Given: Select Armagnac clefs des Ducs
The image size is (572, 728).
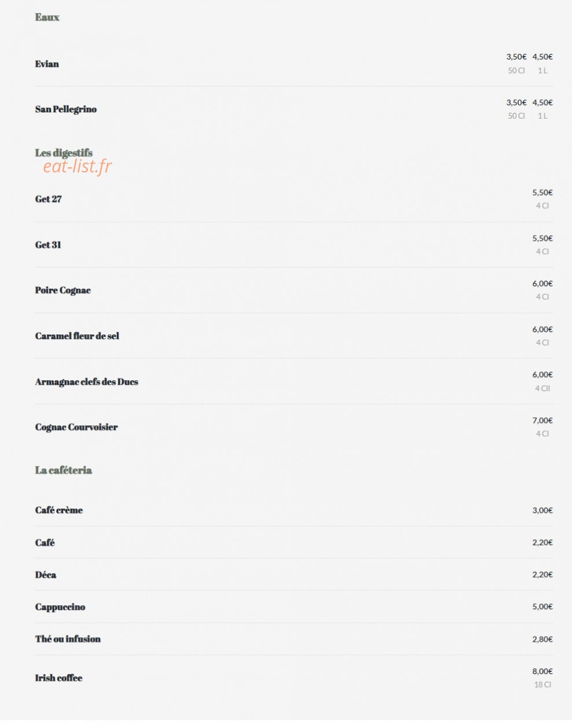Looking at the screenshot, I should coord(87,382).
